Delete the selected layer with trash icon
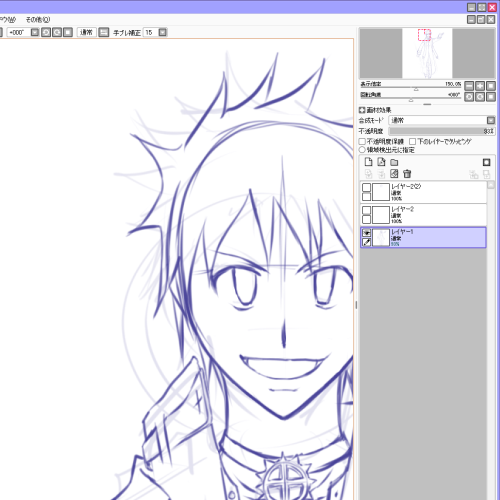 (407, 174)
